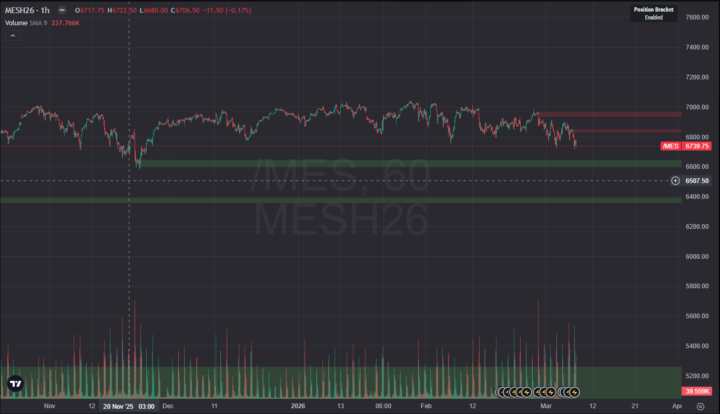This screenshot has width=720, height=414.
Task: Click the 7200.00 price axis label
Action: 697,77
